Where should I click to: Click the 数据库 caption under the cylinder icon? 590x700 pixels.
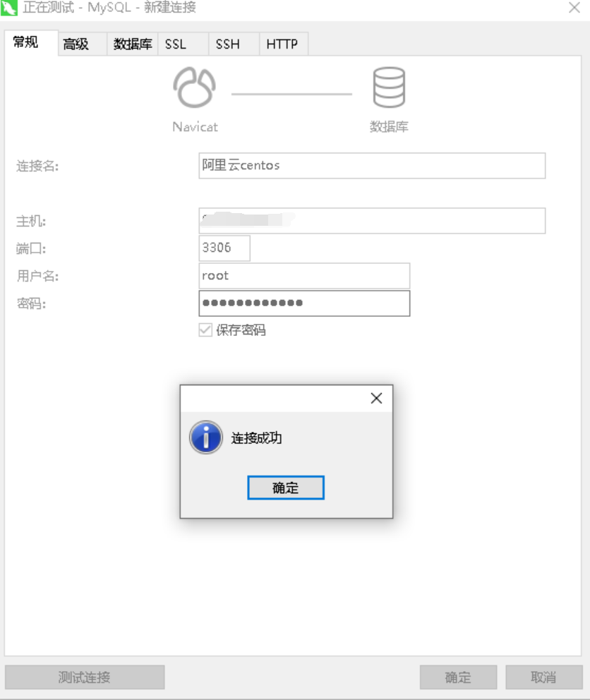(x=389, y=127)
